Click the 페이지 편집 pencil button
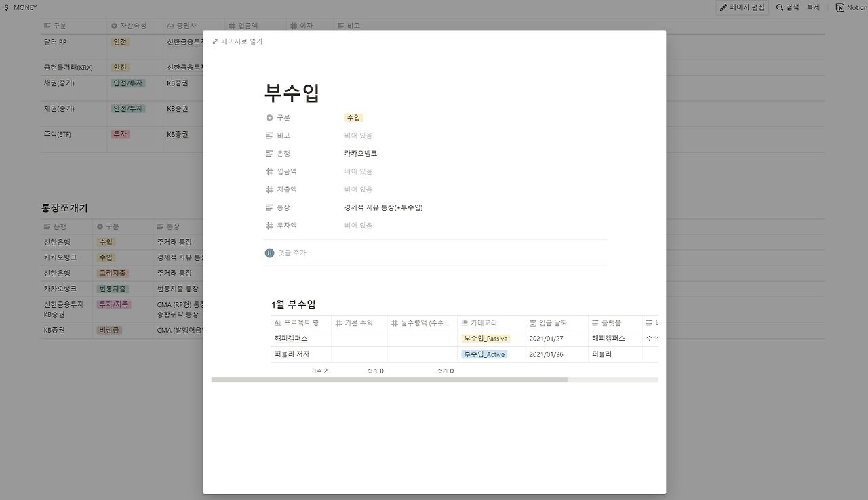The width and height of the screenshot is (868, 500). pos(743,7)
